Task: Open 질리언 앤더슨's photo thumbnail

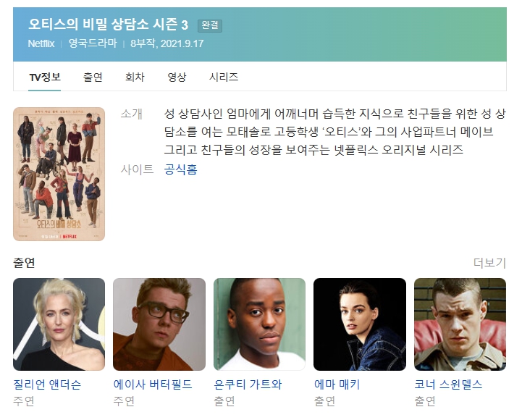Action: tap(59, 324)
